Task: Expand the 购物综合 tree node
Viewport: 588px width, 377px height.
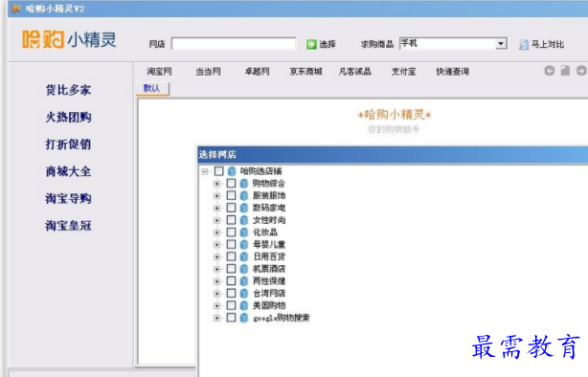Action: coord(216,184)
